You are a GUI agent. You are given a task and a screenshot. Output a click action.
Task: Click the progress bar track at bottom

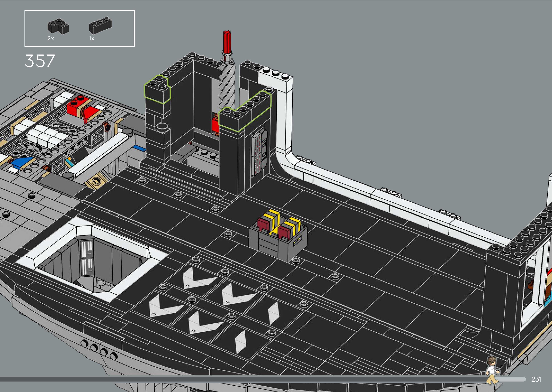(x=242, y=379)
